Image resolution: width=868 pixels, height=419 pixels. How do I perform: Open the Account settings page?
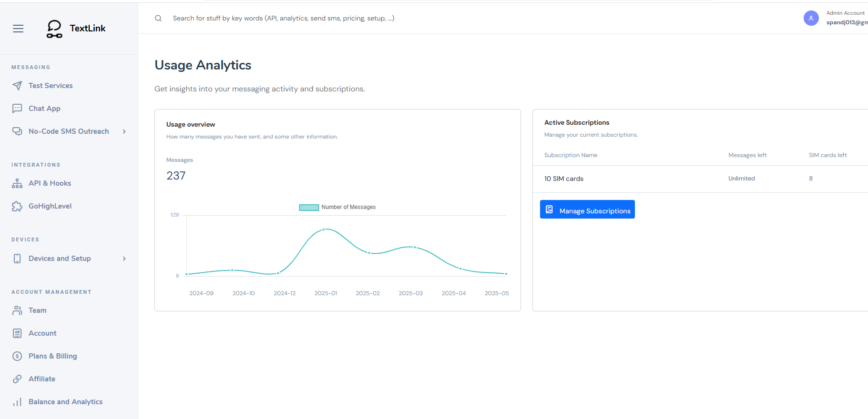42,333
